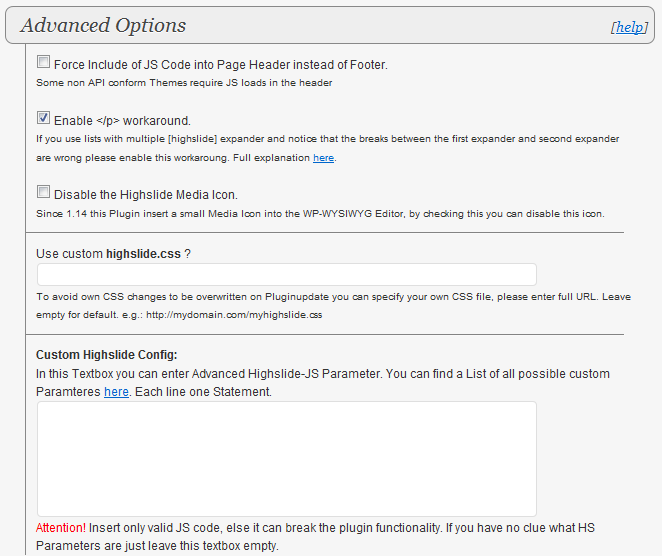The width and height of the screenshot is (662, 556).
Task: Focus the custom highslide.css URL text field
Action: [286, 275]
